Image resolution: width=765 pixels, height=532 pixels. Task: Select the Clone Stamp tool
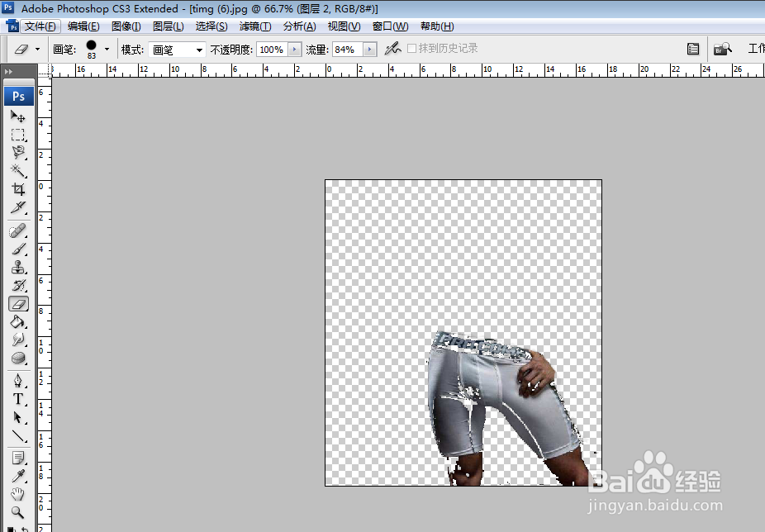click(x=18, y=268)
